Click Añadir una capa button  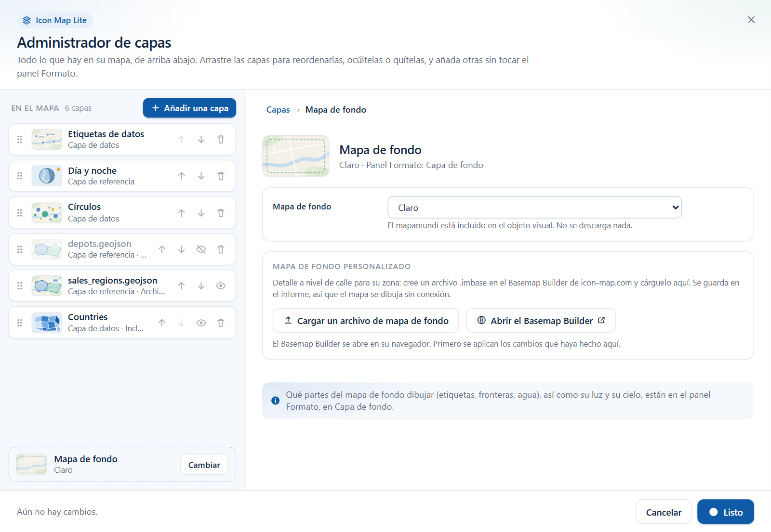pos(189,108)
